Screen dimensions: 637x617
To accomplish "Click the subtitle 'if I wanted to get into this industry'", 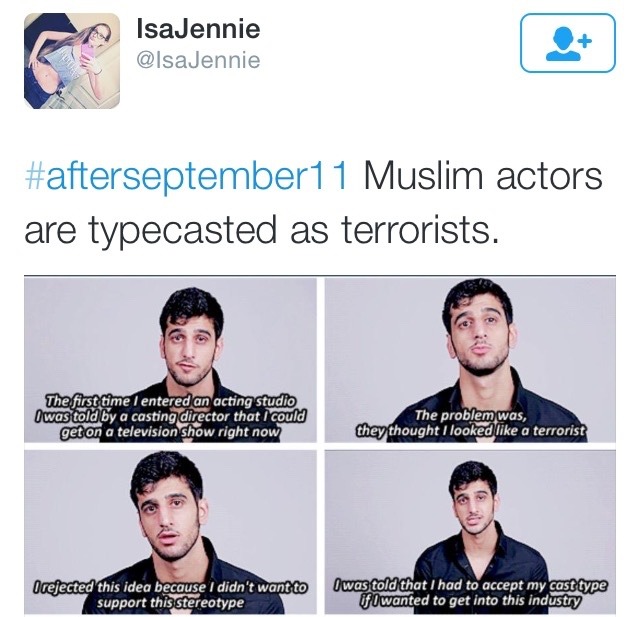I will click(x=470, y=600).
